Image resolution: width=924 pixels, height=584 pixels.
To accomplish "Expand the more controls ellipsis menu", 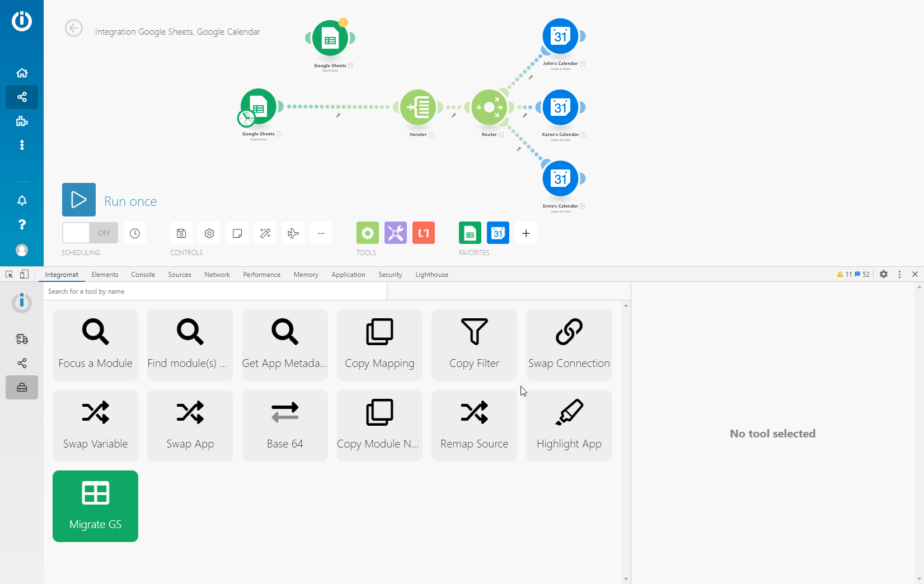I will click(x=321, y=233).
